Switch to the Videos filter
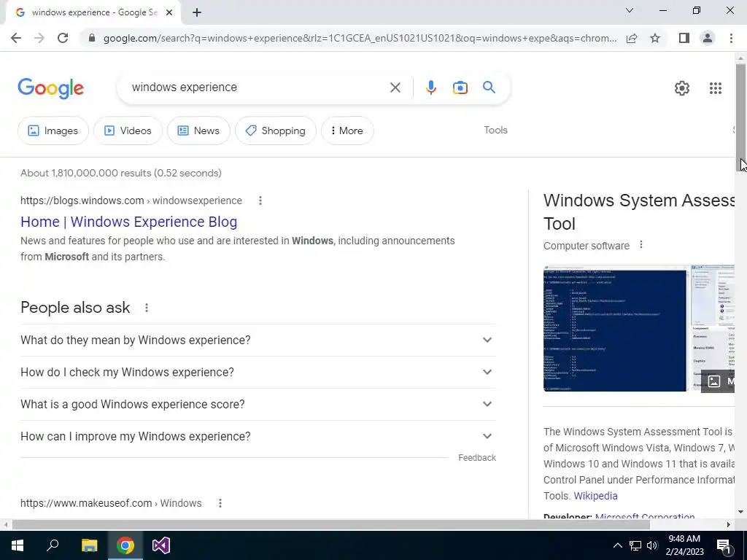 pos(128,131)
